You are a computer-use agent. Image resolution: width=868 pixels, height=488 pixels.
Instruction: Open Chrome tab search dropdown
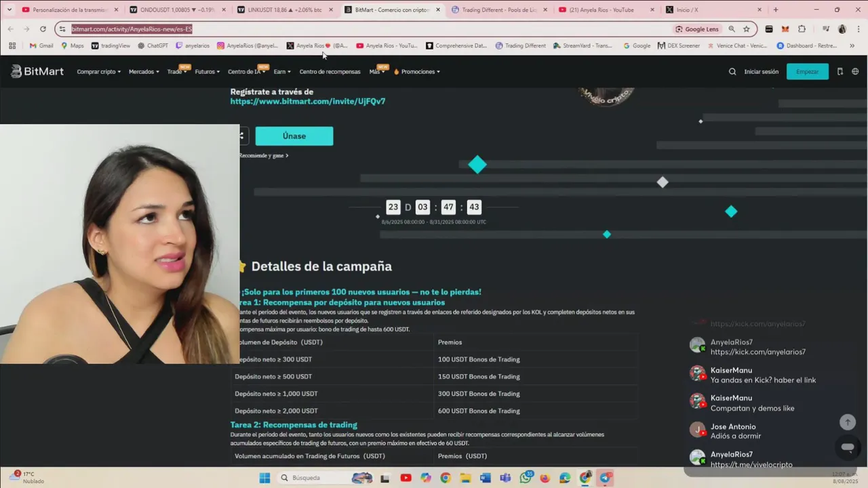(x=9, y=10)
